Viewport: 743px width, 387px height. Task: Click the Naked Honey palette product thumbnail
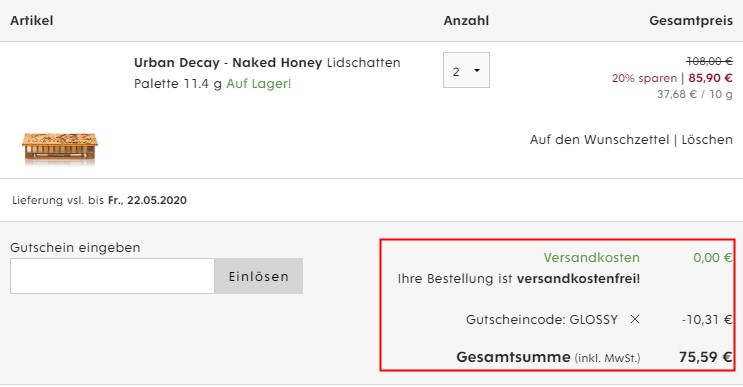point(60,148)
